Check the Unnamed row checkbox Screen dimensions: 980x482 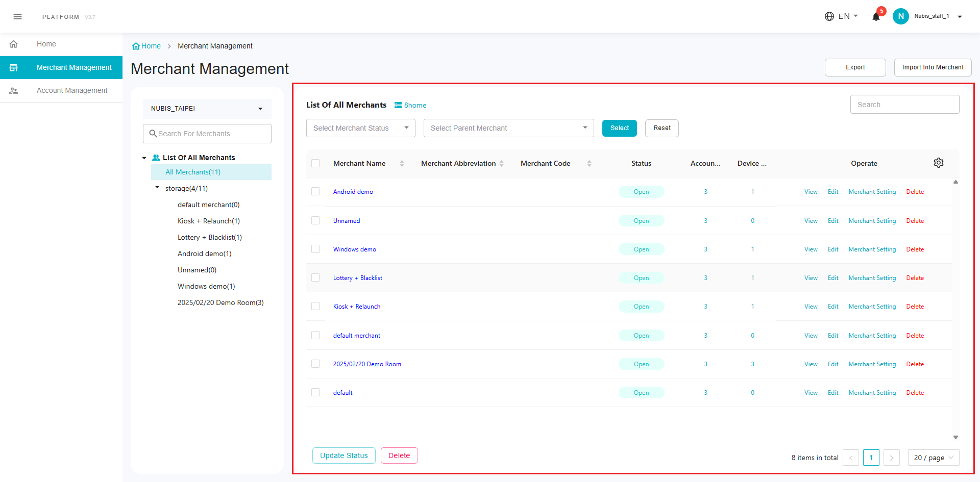tap(315, 220)
